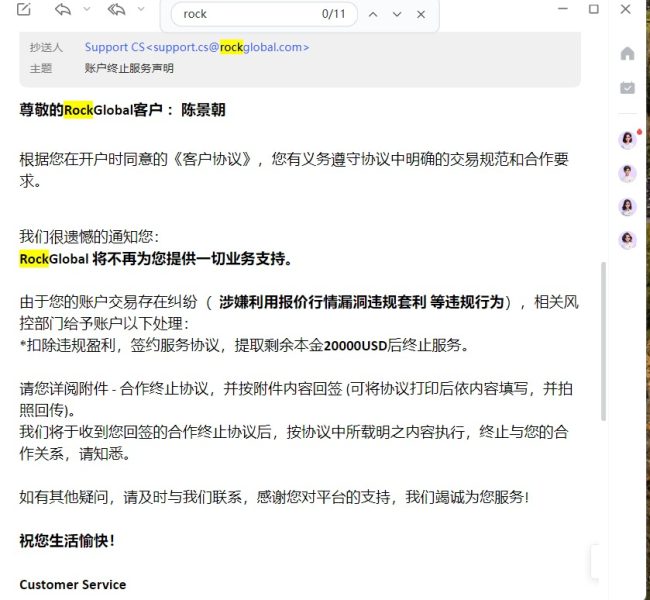Select the third contact avatar in sidebar

pos(627,206)
